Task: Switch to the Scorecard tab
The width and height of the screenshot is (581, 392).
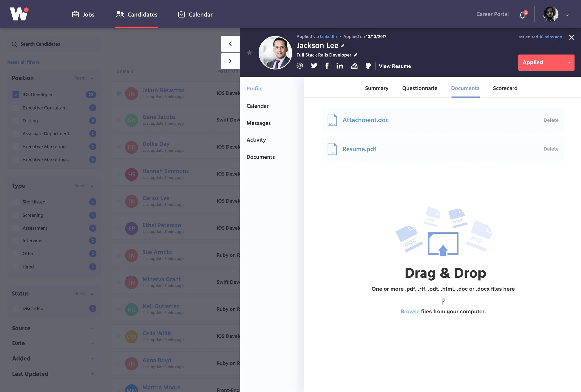Action: pos(505,88)
